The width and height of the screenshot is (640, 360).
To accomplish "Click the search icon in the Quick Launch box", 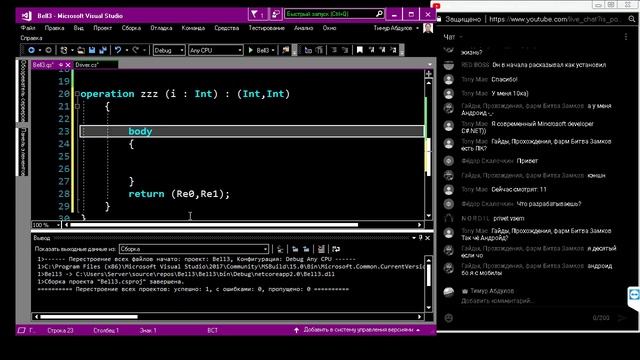I will 379,14.
